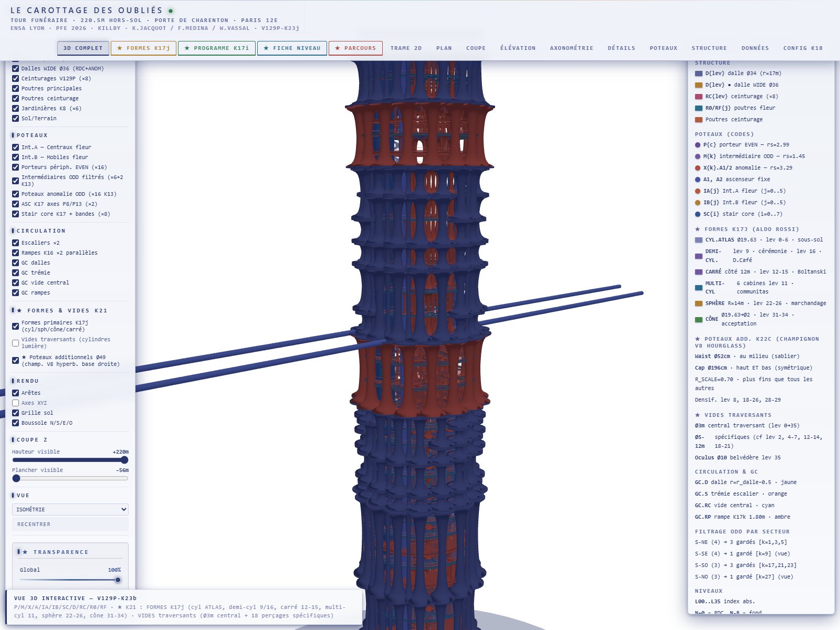Viewport: 840px width, 630px height.
Task: Click the RECENTRER button
Action: tap(70, 524)
